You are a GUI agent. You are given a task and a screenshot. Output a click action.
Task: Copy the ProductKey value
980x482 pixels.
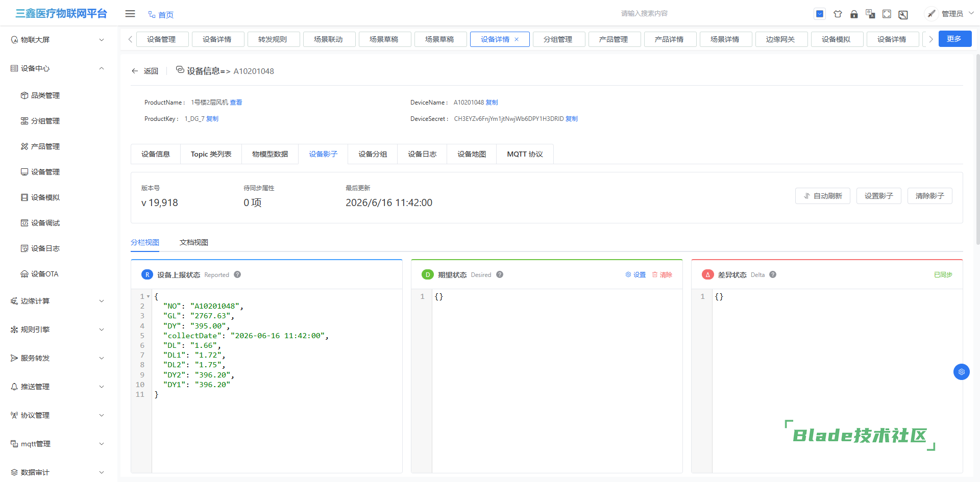click(x=212, y=119)
